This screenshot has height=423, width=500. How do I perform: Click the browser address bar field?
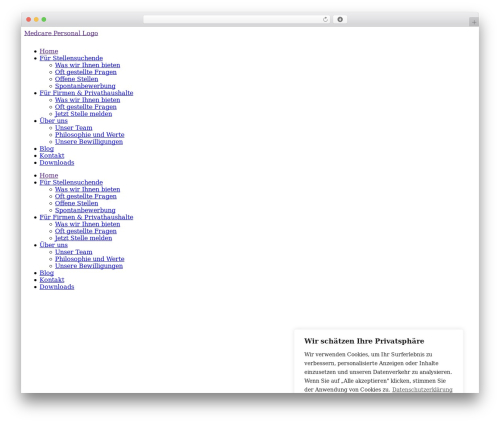point(236,19)
